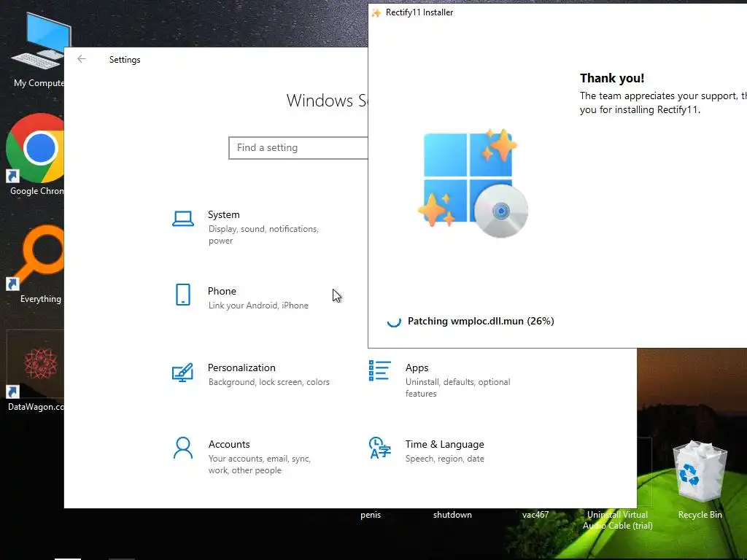747x560 pixels.
Task: Click "Background, lock screen, colors" description
Action: [268, 382]
